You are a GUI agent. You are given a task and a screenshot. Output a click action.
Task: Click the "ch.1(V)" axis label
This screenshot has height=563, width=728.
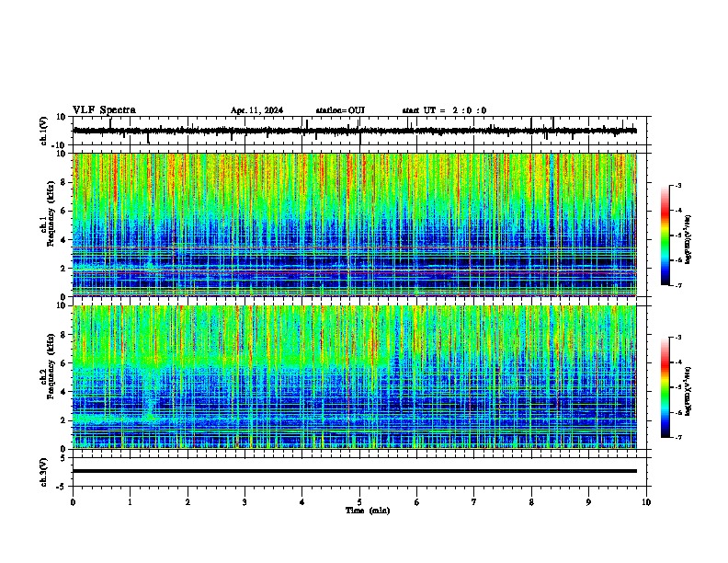pos(44,131)
